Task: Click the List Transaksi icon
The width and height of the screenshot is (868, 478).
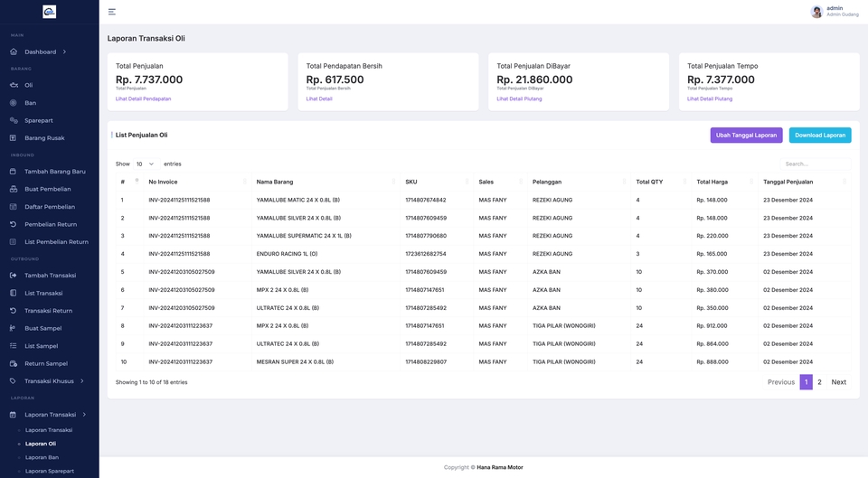Action: [14, 293]
